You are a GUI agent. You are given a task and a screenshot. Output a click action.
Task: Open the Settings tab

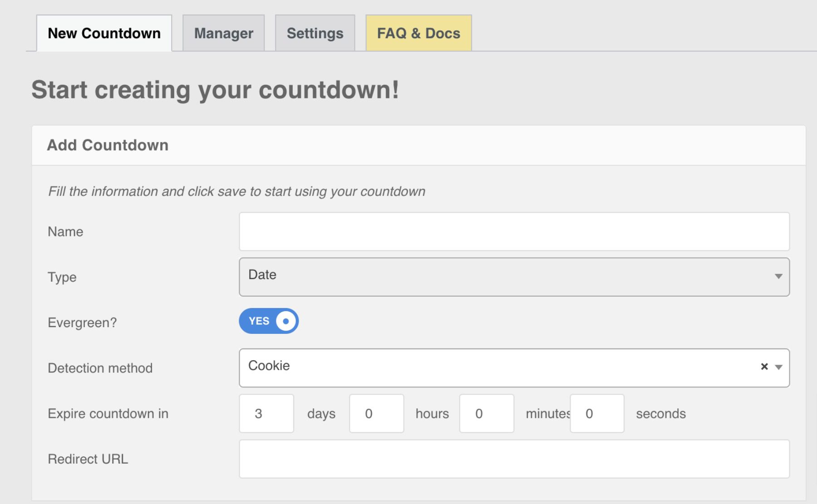pyautogui.click(x=315, y=32)
